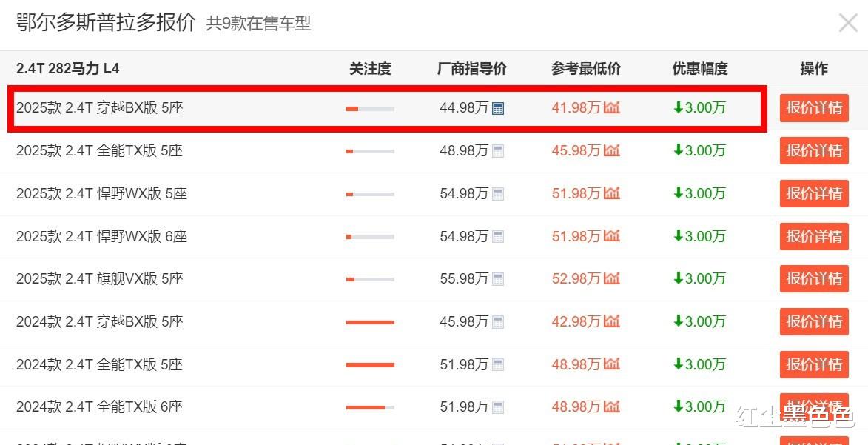The height and width of the screenshot is (445, 868).
Task: Click attention bar for 2024款 全能TX版 6座
Action: point(370,407)
